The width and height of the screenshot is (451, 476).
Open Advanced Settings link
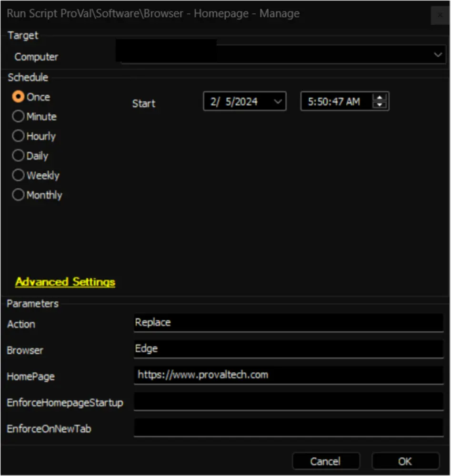coord(65,282)
